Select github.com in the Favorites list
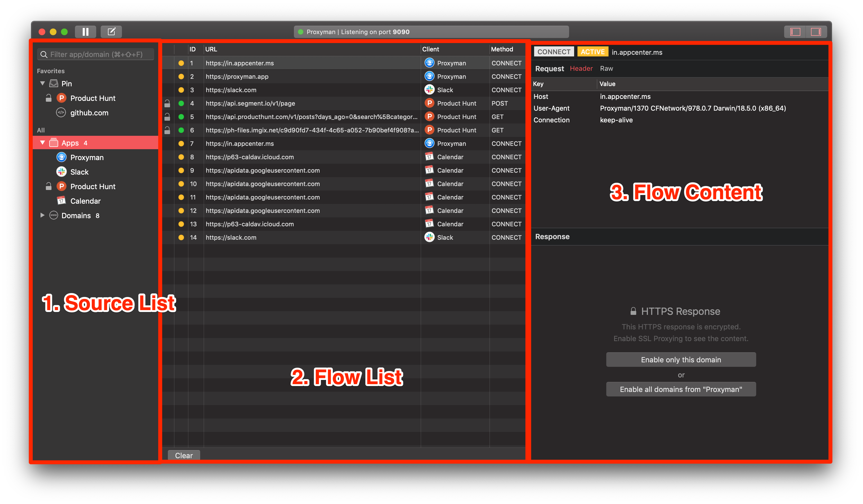Screen dimensions: 863x504 point(89,113)
